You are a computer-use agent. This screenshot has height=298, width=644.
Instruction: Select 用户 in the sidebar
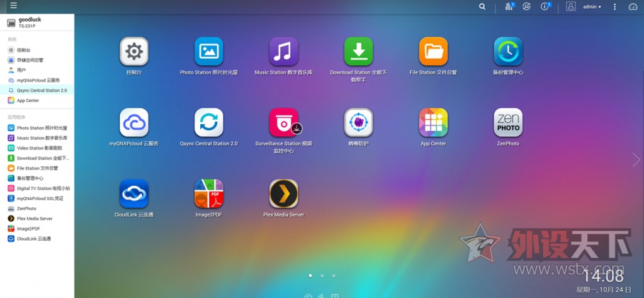pos(37,71)
